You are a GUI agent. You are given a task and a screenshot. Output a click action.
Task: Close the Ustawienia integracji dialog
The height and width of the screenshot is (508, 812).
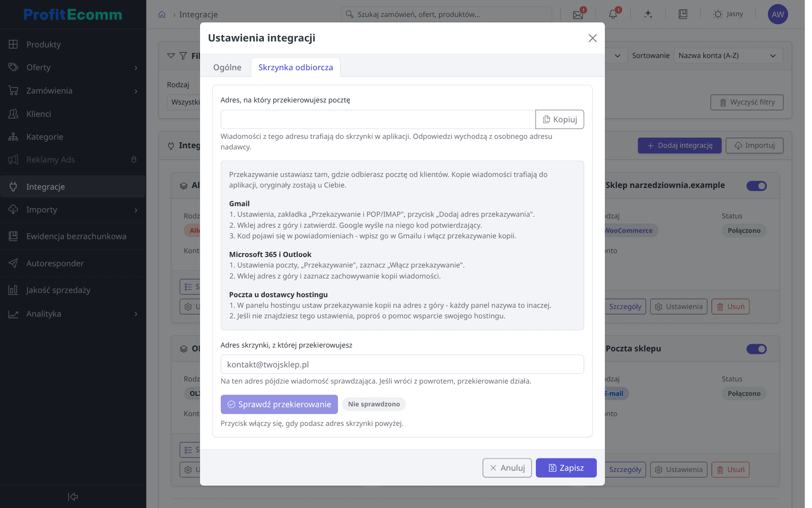point(593,38)
